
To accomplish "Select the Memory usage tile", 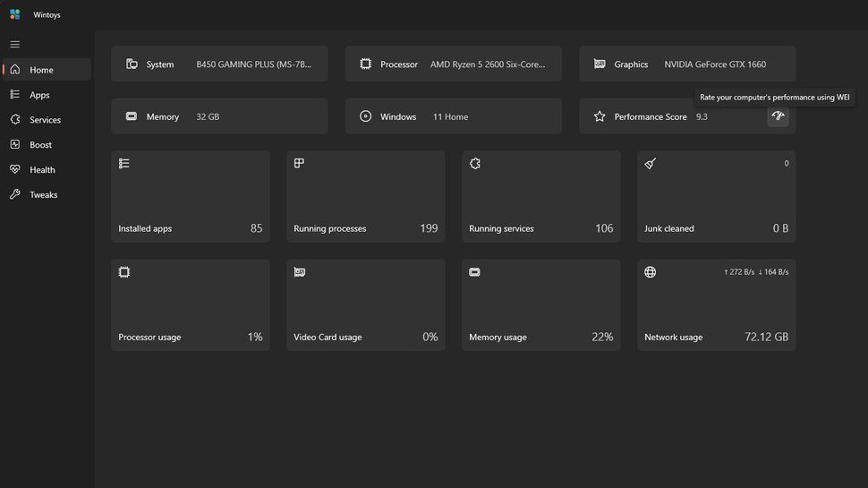I will [541, 304].
